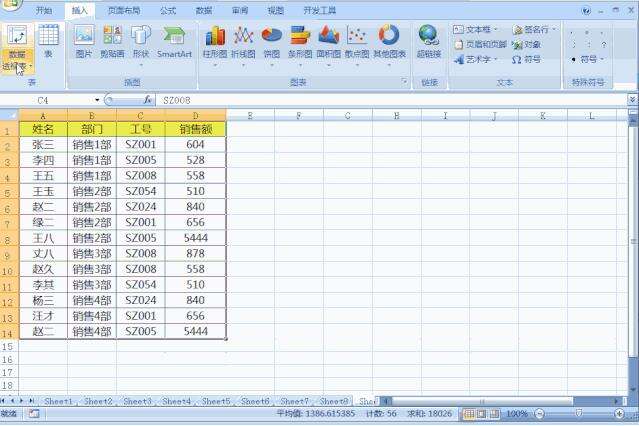Insert a Symbol (Ω 符号)
639x426 pixels.
click(x=526, y=60)
